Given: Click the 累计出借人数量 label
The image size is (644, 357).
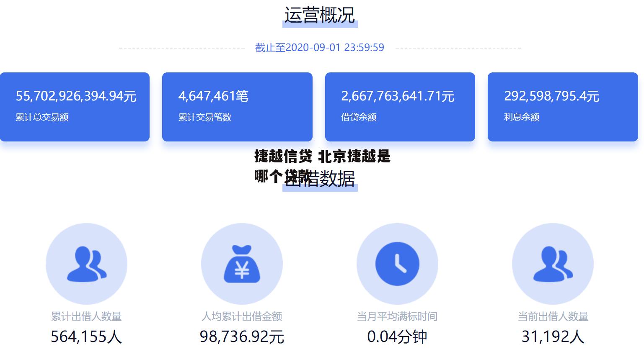Looking at the screenshot, I should pos(86,316).
